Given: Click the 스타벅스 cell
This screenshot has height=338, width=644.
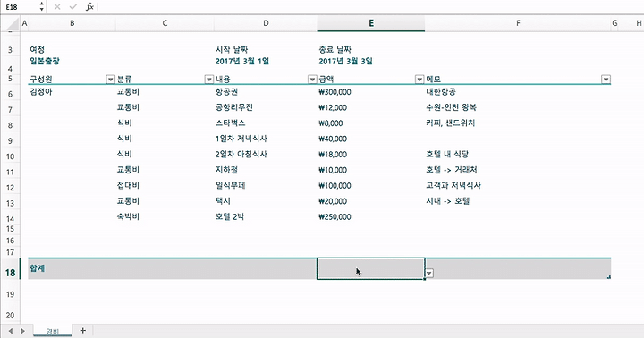Looking at the screenshot, I should point(231,123).
